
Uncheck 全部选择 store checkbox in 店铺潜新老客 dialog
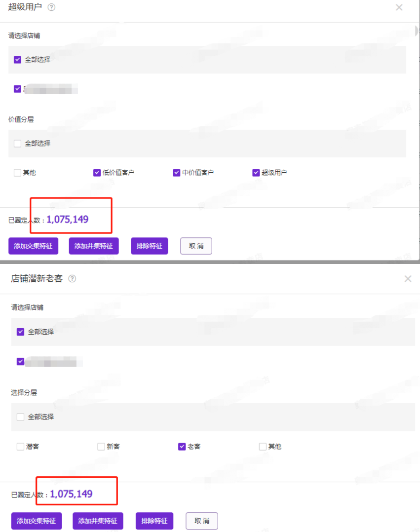tap(20, 332)
